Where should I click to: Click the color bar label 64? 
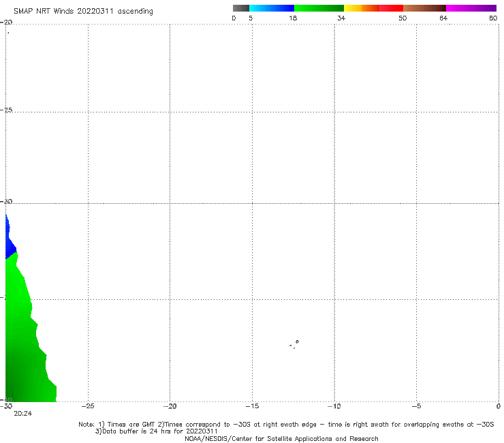point(443,18)
